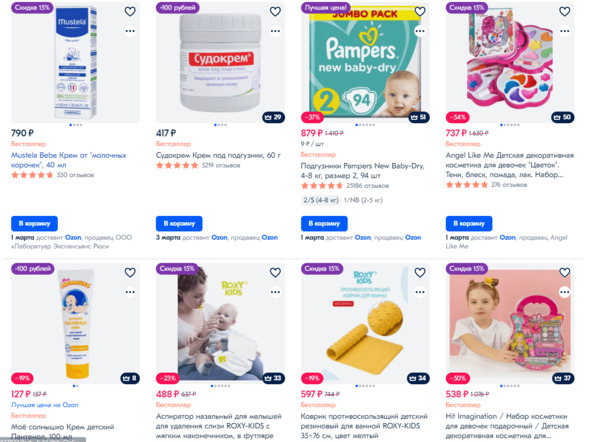The height and width of the screenshot is (442, 591).
Task: Select 2/S (4-8 кг) size option
Action: (x=321, y=200)
